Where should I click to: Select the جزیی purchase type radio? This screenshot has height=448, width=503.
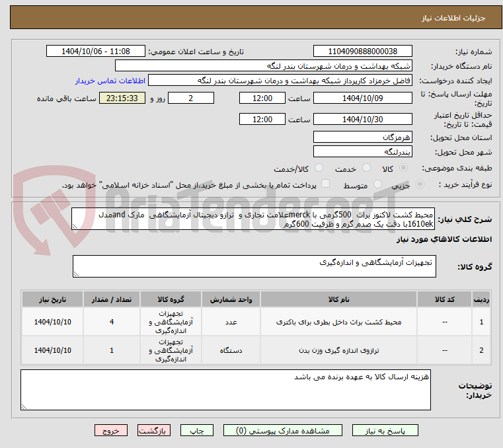coord(420,184)
